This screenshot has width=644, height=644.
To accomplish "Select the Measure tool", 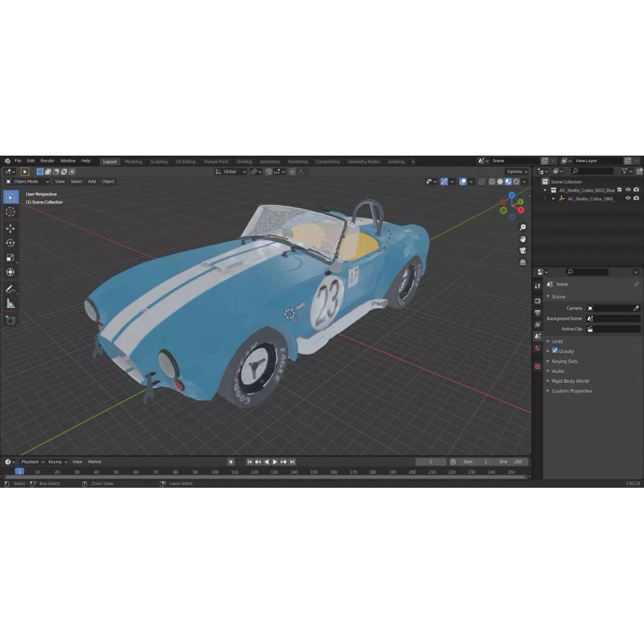I will [x=10, y=304].
